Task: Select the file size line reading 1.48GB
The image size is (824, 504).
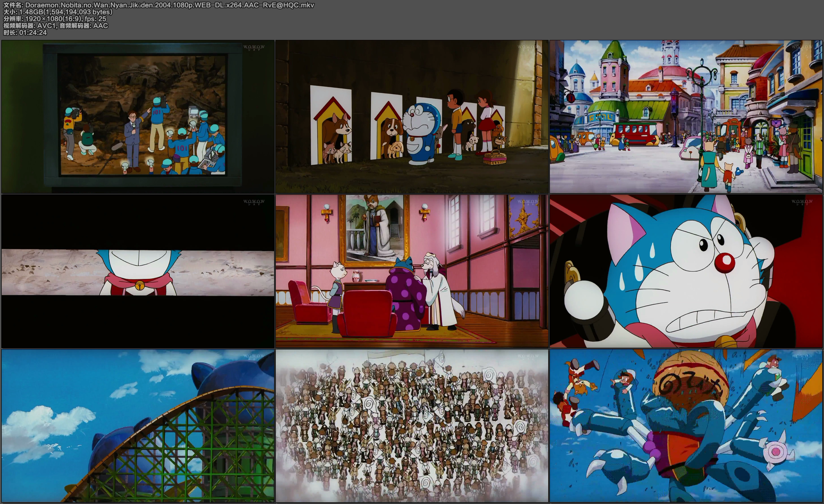Action: (x=58, y=12)
